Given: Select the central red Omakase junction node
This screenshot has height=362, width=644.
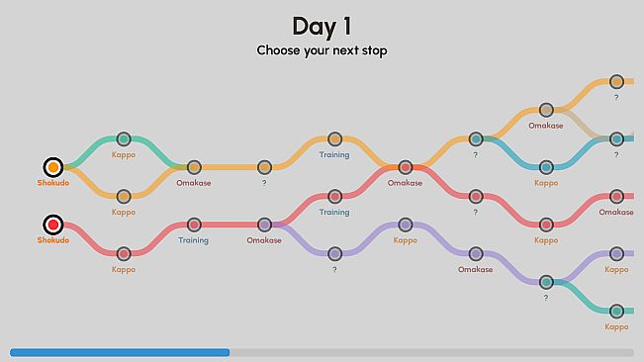Looking at the screenshot, I should (406, 167).
